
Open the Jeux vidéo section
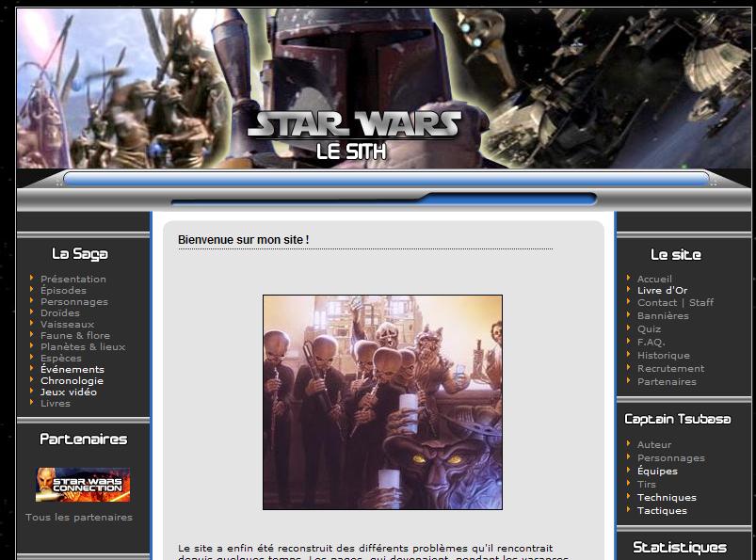tap(69, 392)
